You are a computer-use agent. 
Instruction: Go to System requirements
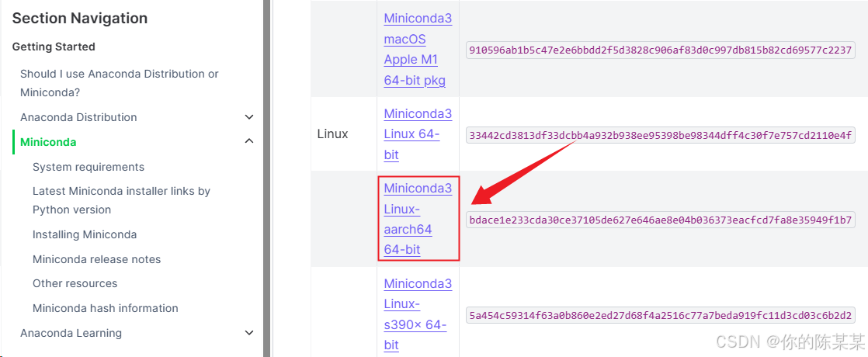pos(89,167)
